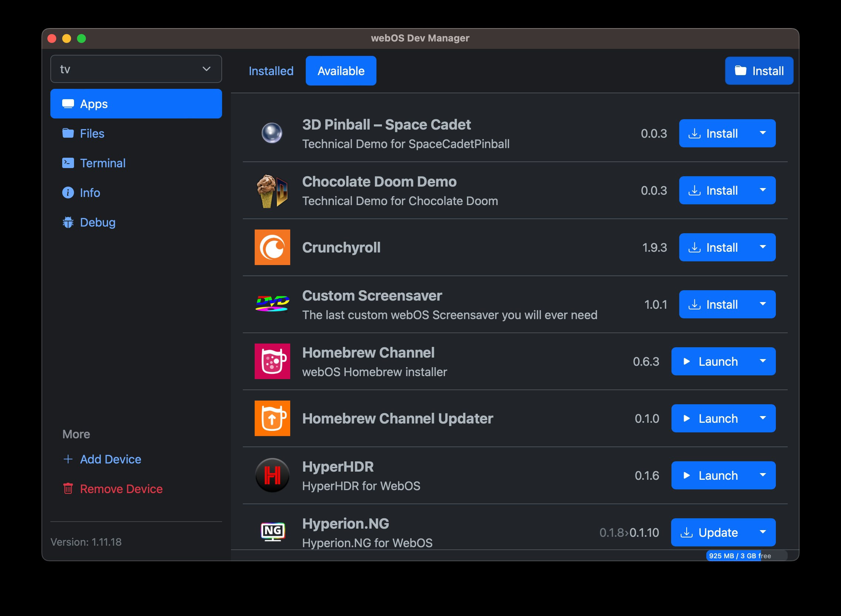This screenshot has width=841, height=616.
Task: Click Remove Device link
Action: coord(121,489)
